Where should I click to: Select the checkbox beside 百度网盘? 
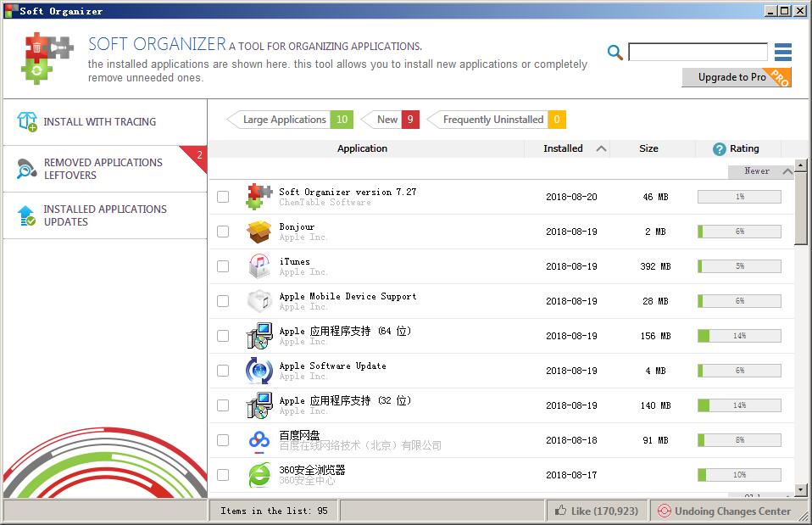click(223, 439)
